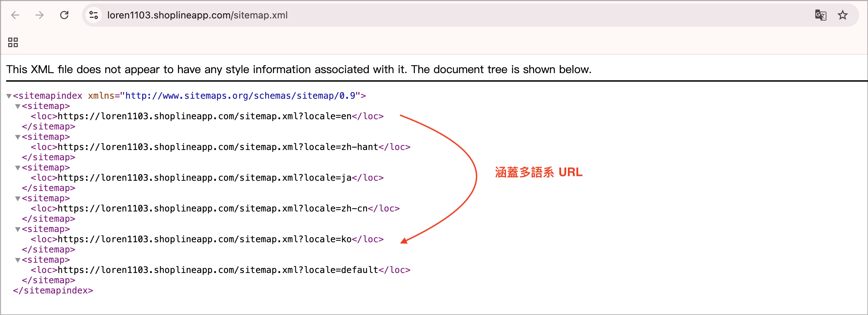
Task: Collapse the sitemap node containing locale=ja
Action: 18,168
